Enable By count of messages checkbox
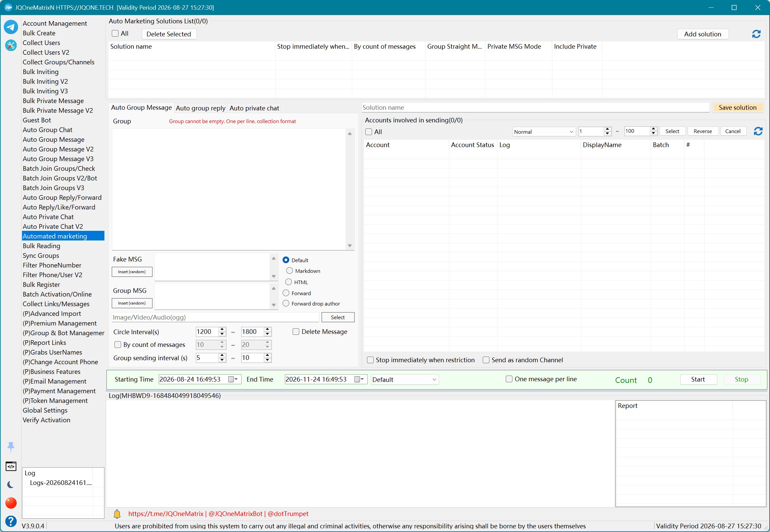The width and height of the screenshot is (770, 532). coord(118,345)
